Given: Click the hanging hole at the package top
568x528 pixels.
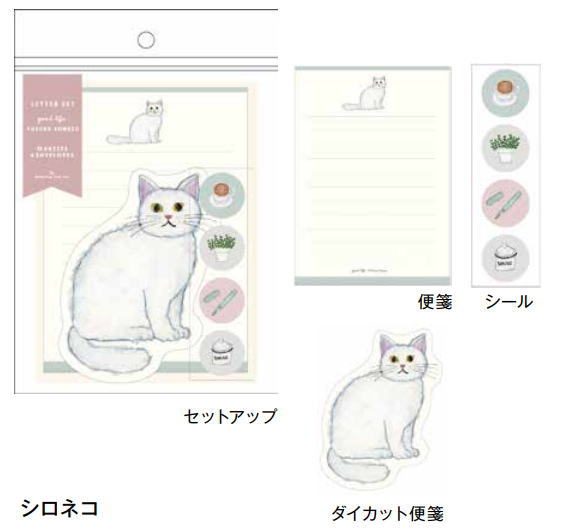Looking at the screenshot, I should pos(146,40).
